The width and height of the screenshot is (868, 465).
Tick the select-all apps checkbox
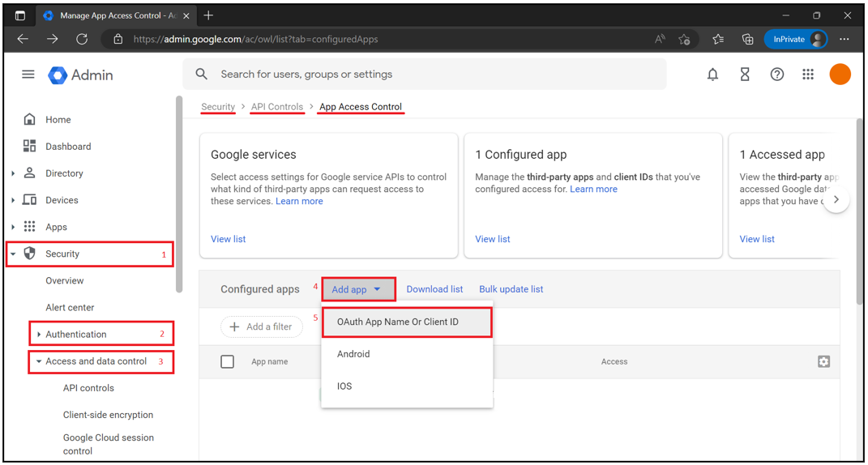(227, 361)
